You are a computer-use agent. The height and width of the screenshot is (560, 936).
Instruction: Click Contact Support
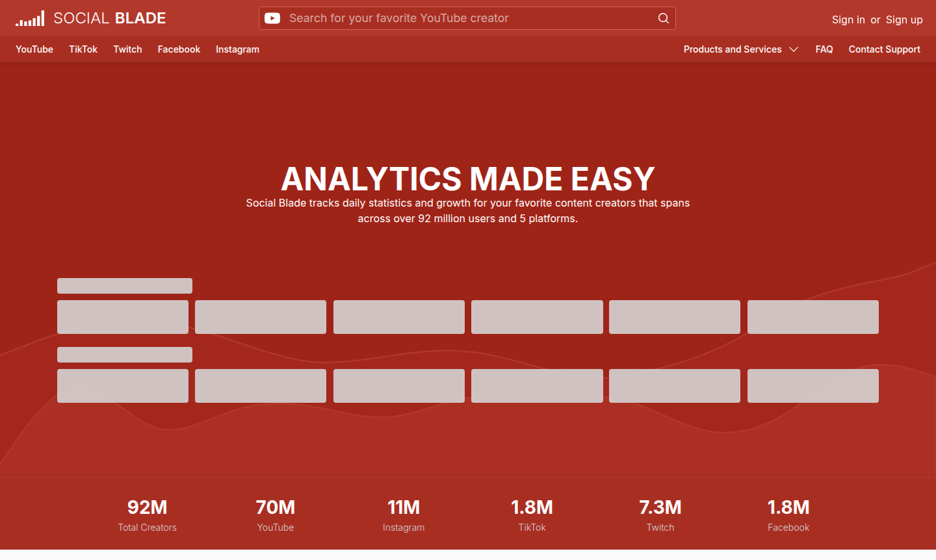(x=885, y=49)
